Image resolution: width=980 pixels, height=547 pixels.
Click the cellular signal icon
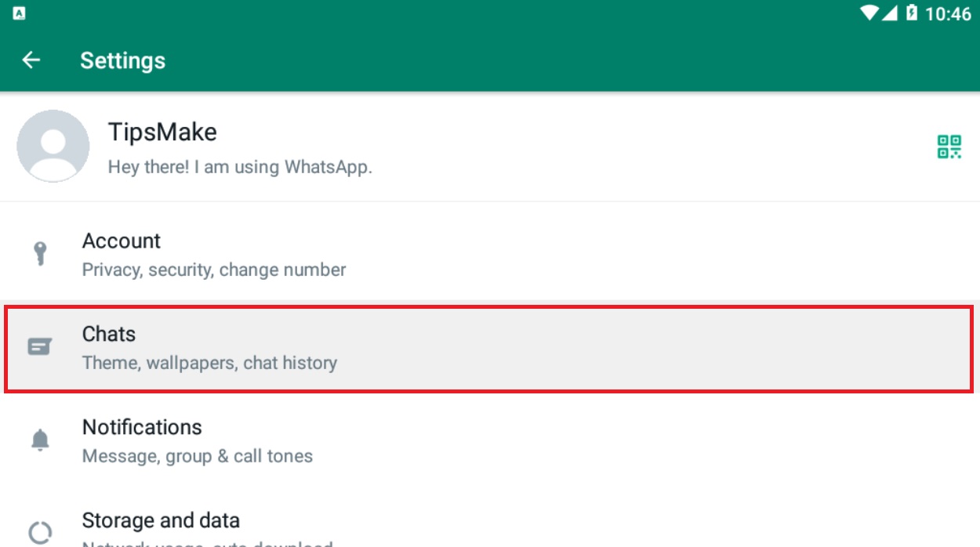pyautogui.click(x=891, y=13)
